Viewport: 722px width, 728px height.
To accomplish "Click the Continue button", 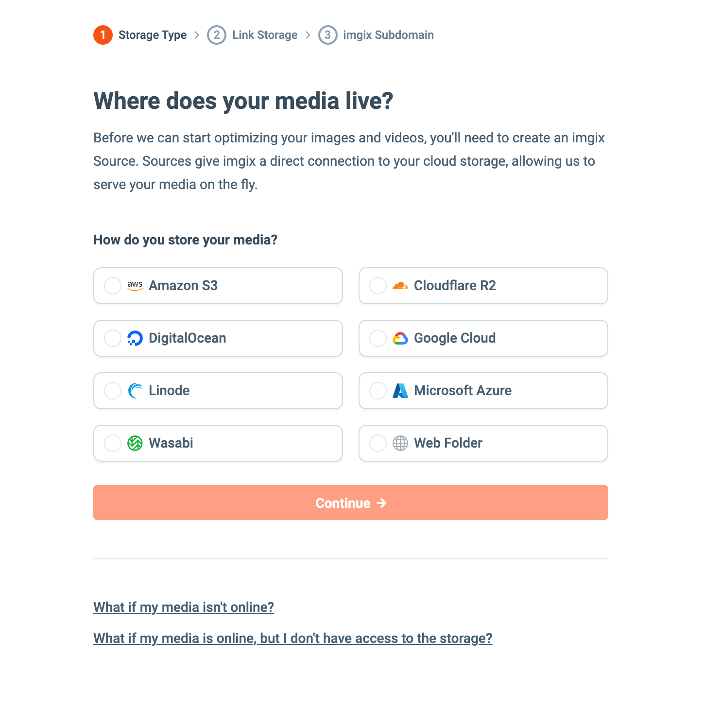I will pos(351,503).
